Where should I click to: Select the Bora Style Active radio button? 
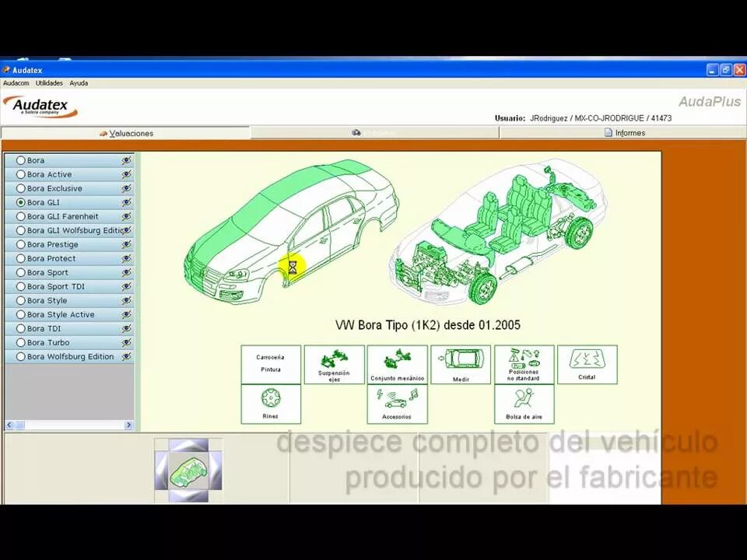(20, 315)
